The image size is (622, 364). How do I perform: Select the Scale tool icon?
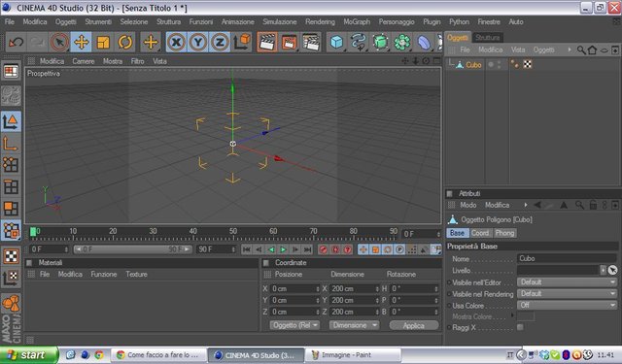(x=103, y=42)
